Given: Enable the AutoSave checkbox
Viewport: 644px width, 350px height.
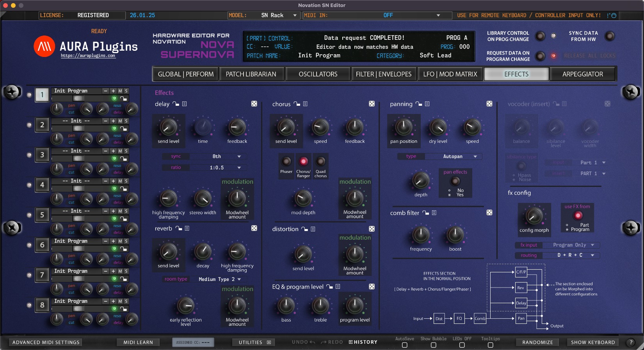Looking at the screenshot, I should [x=404, y=345].
